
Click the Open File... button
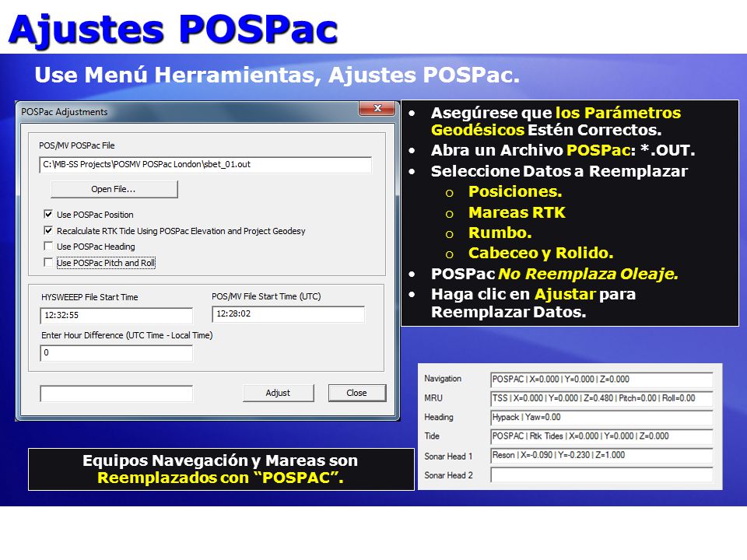(114, 189)
